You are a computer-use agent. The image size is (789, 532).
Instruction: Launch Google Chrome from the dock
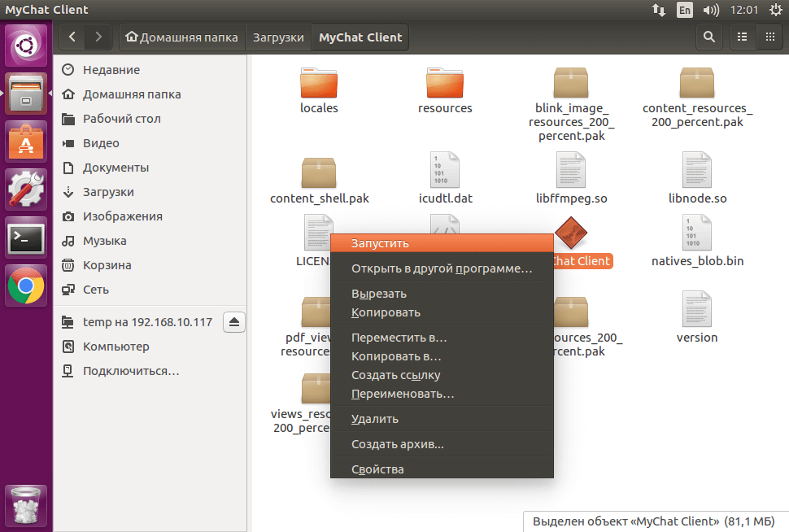click(24, 286)
